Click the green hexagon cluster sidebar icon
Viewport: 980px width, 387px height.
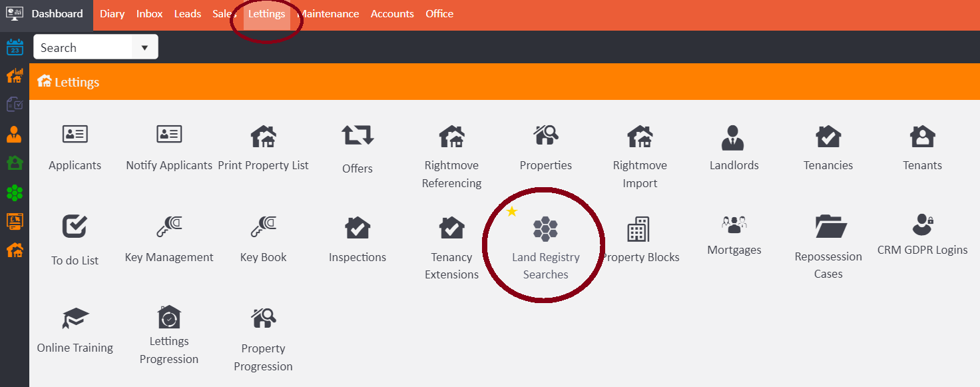point(14,193)
